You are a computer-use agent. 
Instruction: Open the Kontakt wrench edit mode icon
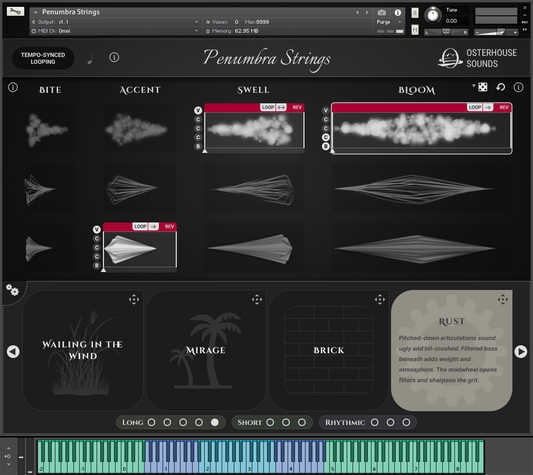click(15, 12)
